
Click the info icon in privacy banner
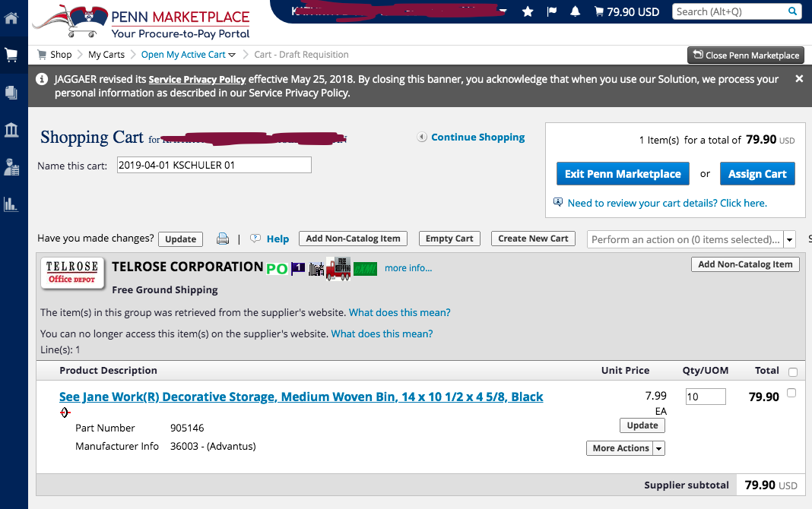(41, 79)
